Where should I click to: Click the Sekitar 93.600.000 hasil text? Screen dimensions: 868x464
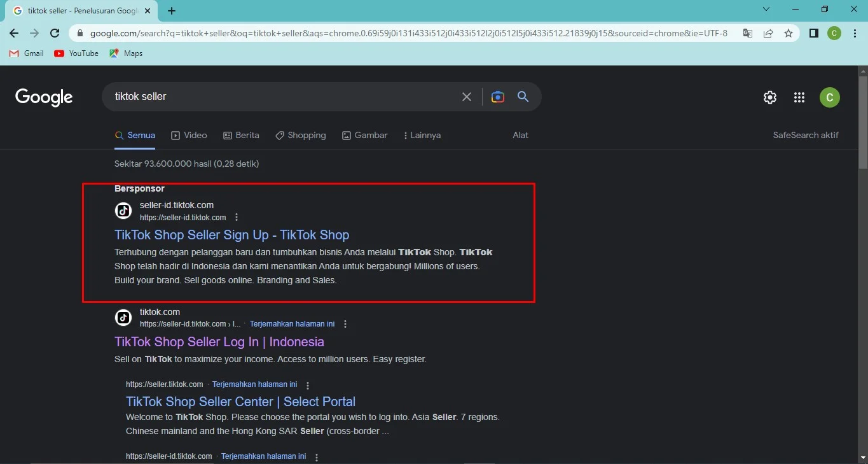coord(186,164)
